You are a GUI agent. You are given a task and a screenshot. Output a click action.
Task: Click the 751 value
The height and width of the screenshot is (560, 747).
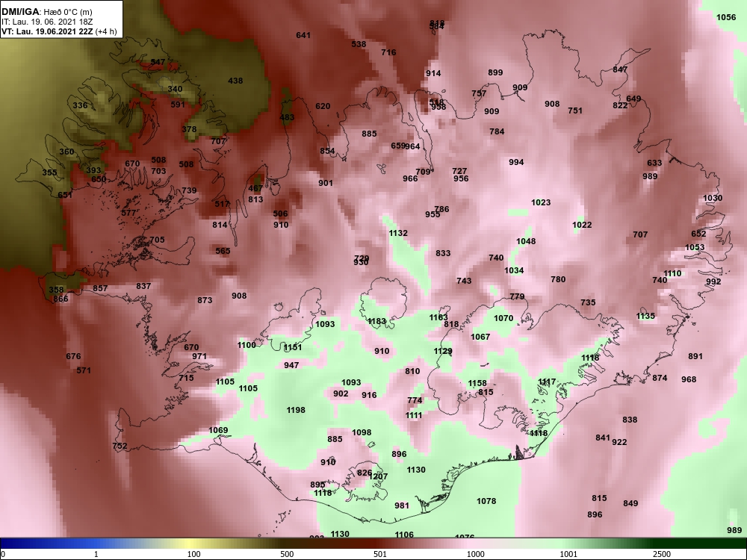click(x=575, y=111)
